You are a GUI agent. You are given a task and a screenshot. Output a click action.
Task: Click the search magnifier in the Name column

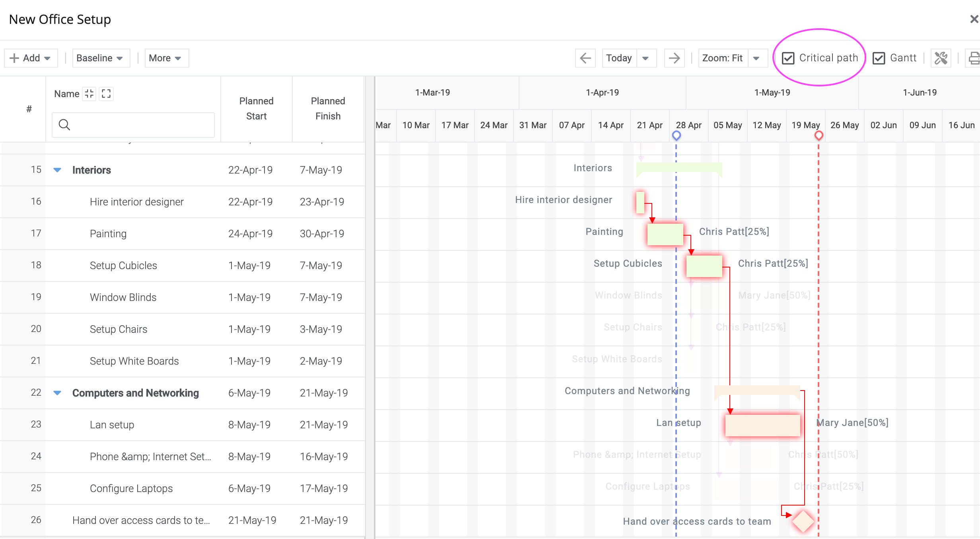pos(64,125)
